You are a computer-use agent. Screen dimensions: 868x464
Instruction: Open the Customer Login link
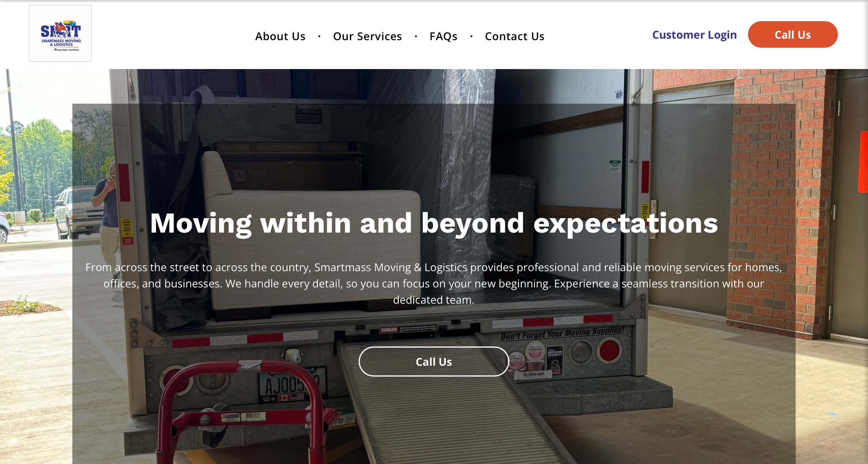tap(694, 35)
